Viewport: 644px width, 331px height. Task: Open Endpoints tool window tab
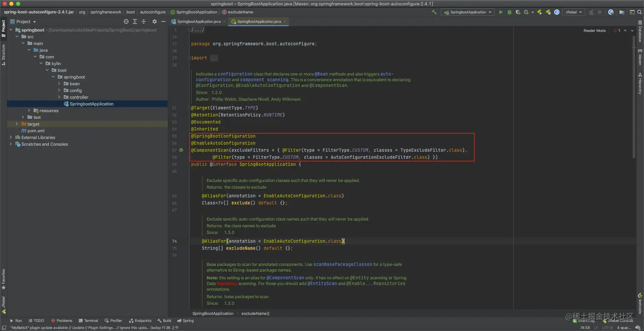[140, 321]
